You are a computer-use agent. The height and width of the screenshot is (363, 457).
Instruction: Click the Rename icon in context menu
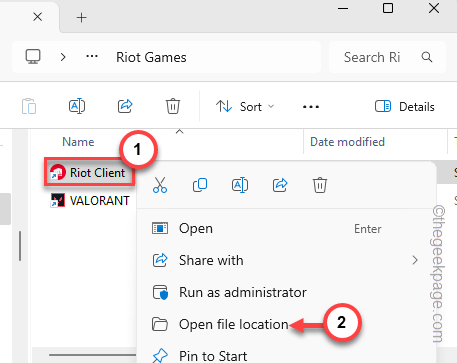click(240, 185)
